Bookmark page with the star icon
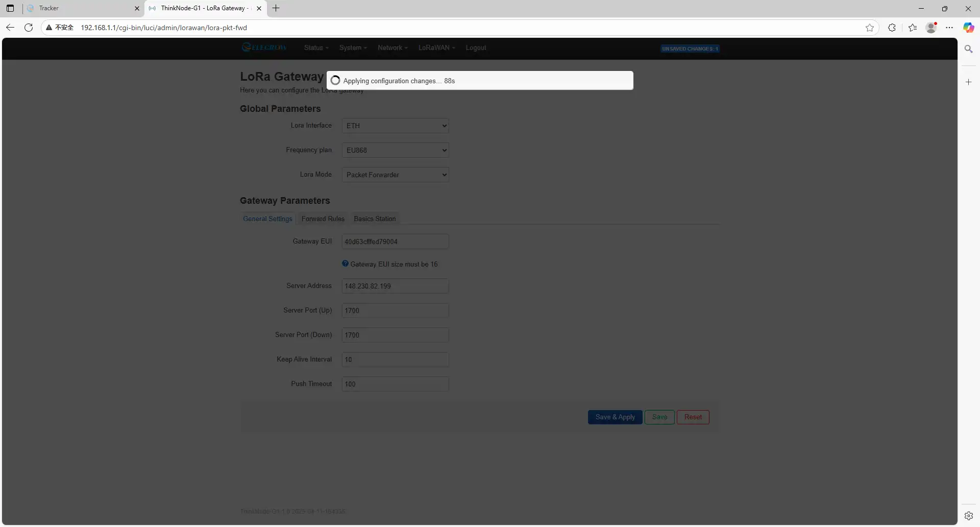 pyautogui.click(x=870, y=28)
